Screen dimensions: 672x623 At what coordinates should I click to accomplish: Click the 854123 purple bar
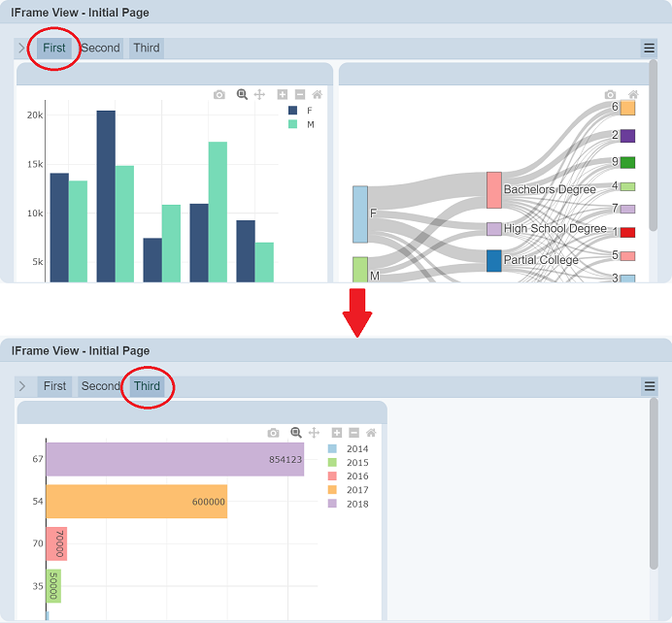pos(175,459)
